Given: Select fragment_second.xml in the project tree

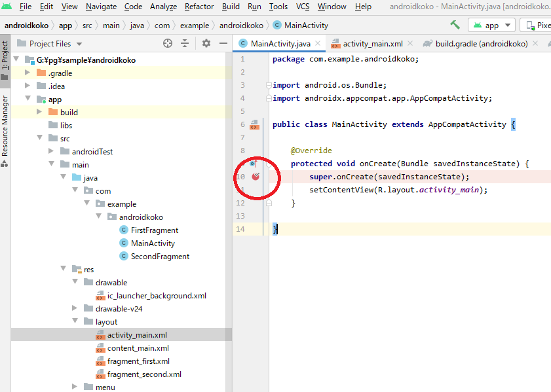Looking at the screenshot, I should point(144,374).
